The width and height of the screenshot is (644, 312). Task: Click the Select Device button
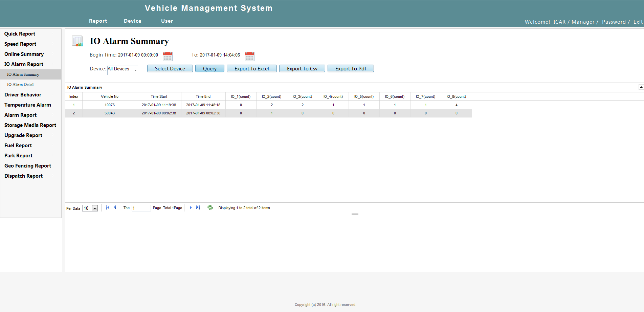170,68
